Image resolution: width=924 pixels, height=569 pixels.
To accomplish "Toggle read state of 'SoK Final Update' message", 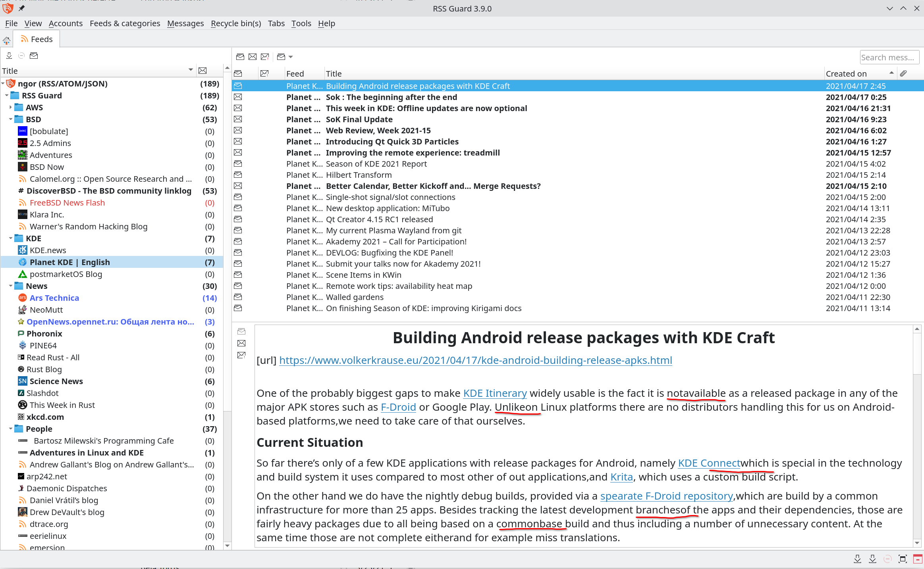I will [x=238, y=119].
